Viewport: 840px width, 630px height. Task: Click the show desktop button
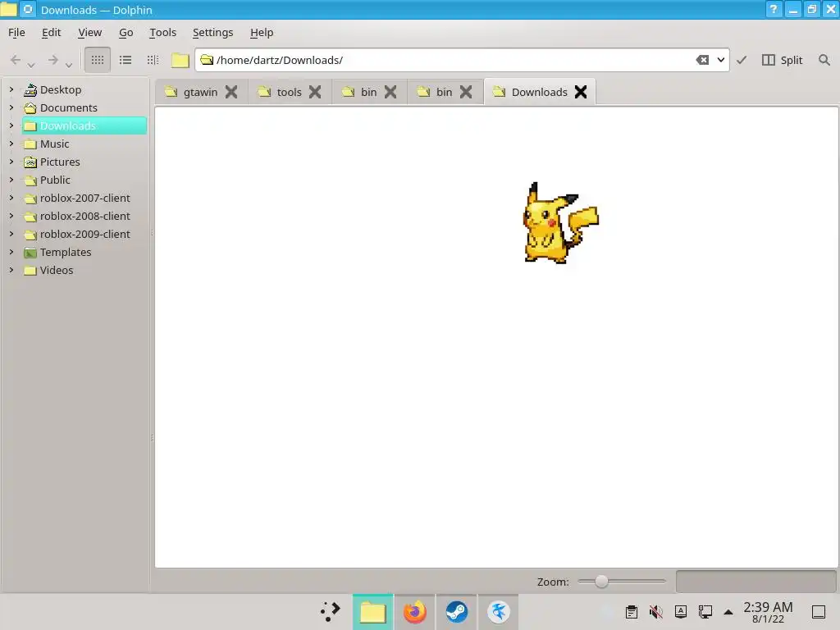[x=819, y=612]
